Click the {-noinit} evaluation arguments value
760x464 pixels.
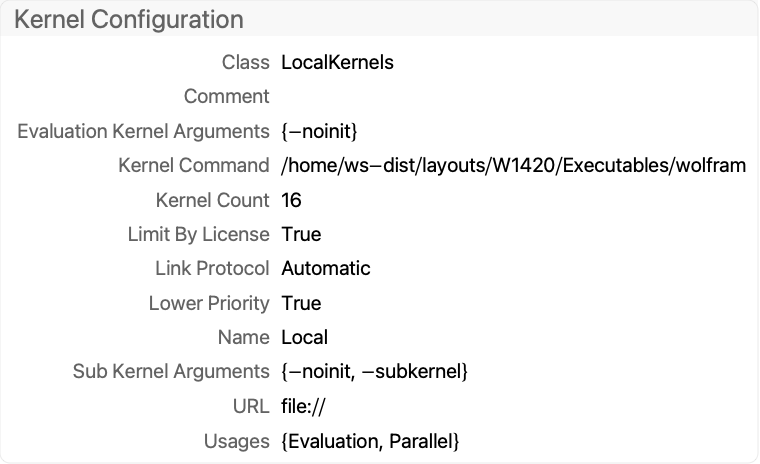[x=319, y=131]
